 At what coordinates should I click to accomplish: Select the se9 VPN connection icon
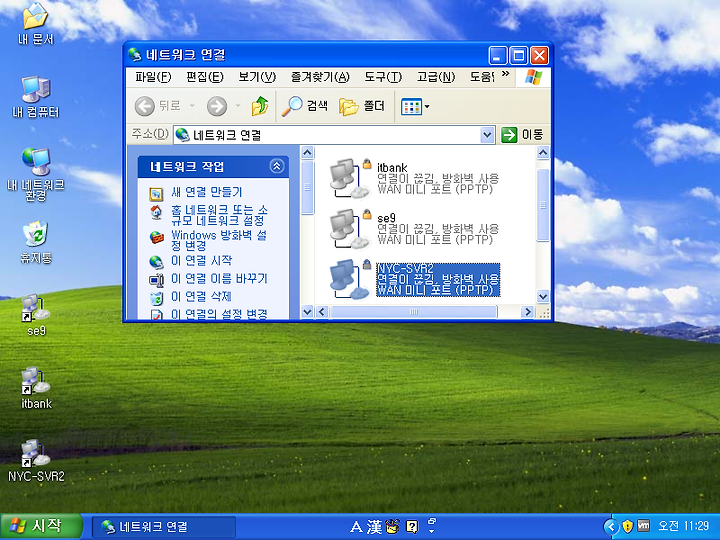point(350,229)
